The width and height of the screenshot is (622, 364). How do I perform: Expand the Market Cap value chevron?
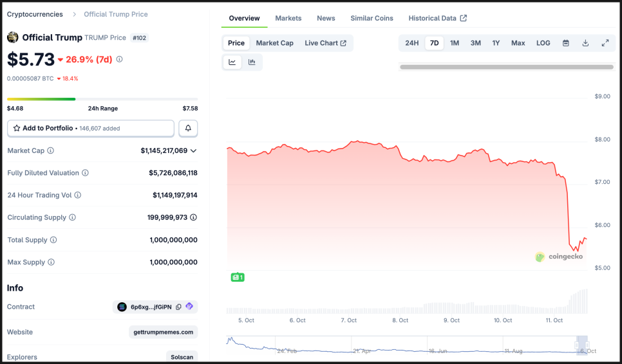[193, 150]
